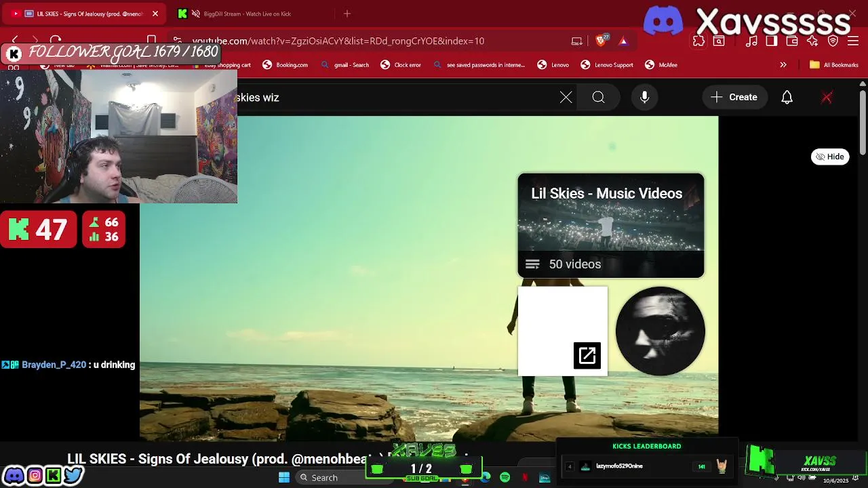Open the Lenovo bookmark
Viewport: 868px width, 488px height.
pos(553,65)
